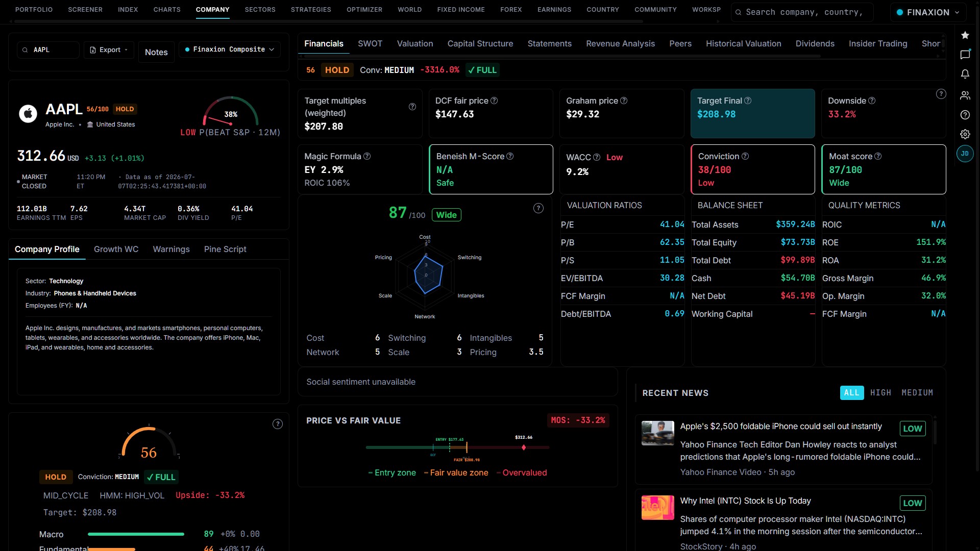Open the Warnings tab
980x551 pixels.
171,249
